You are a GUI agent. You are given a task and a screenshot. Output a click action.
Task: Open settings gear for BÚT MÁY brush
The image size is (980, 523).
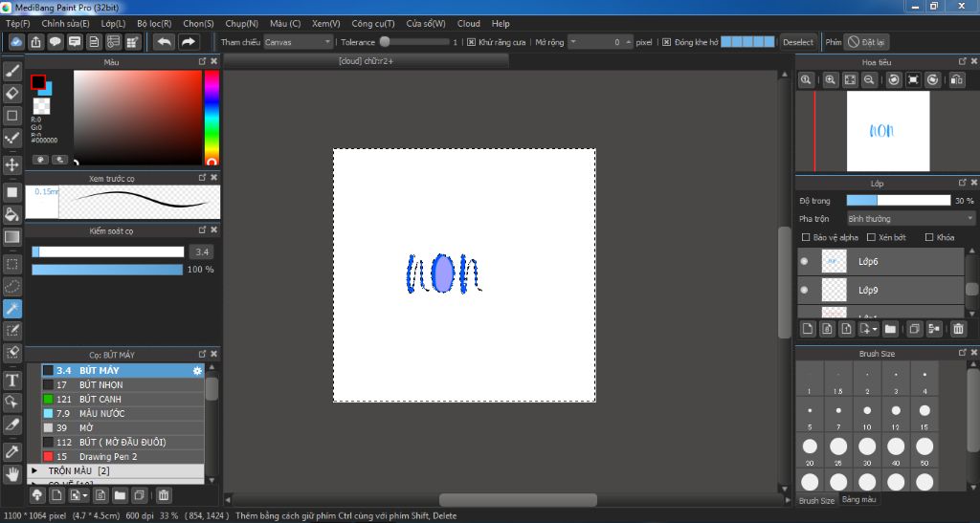click(197, 371)
